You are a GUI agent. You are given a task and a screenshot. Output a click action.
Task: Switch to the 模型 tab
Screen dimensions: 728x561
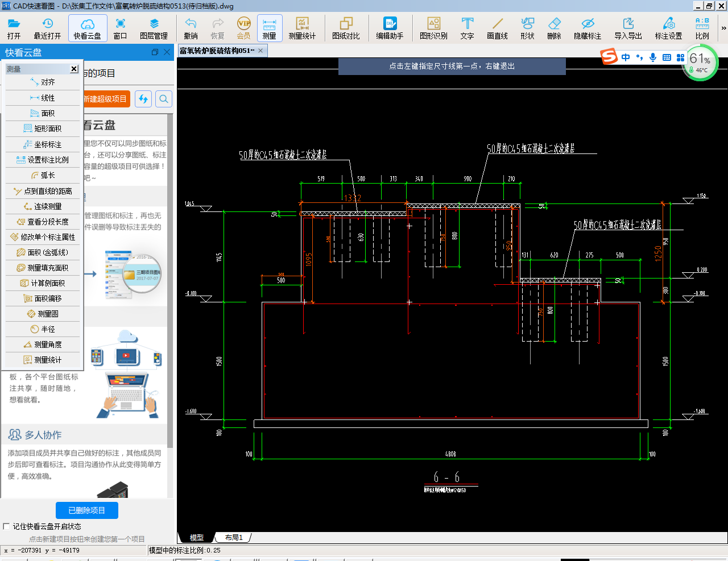[x=197, y=538]
